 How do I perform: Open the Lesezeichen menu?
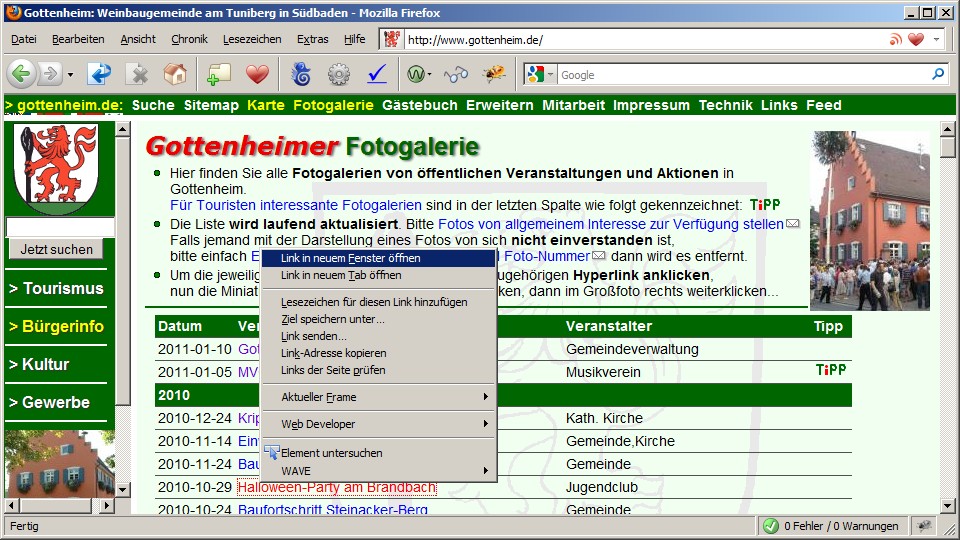point(252,39)
